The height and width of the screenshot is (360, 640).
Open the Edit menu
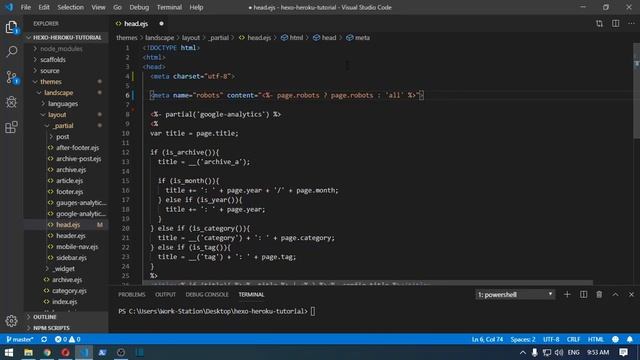pos(44,7)
